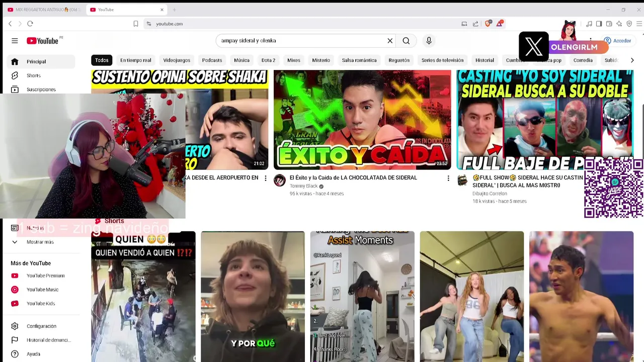Open Tommy Black channel avatar

(x=280, y=180)
